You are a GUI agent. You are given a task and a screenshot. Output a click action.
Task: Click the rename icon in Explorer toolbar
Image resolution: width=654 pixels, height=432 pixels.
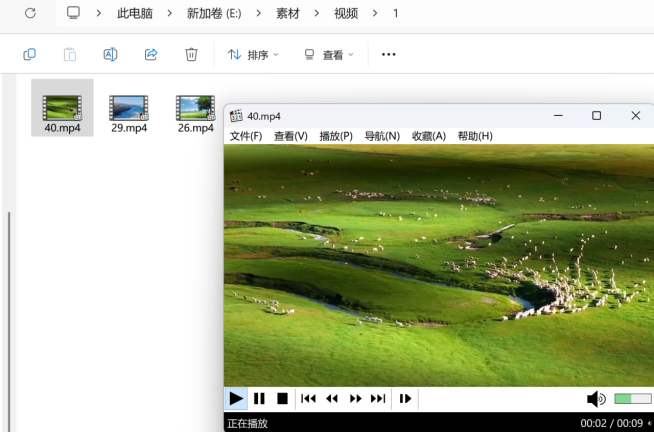(110, 54)
